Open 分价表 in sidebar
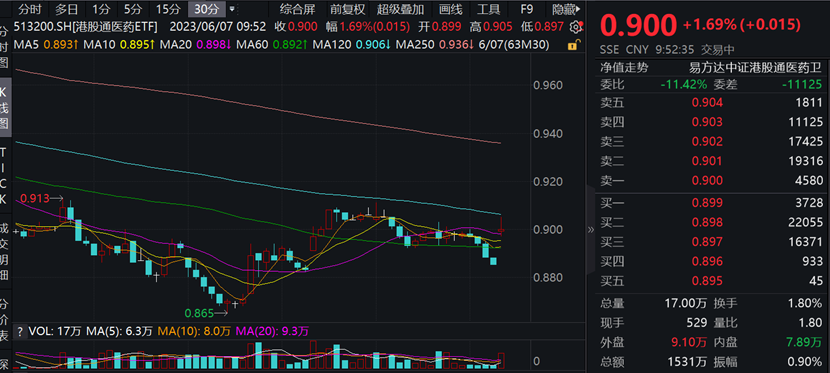 (4, 320)
